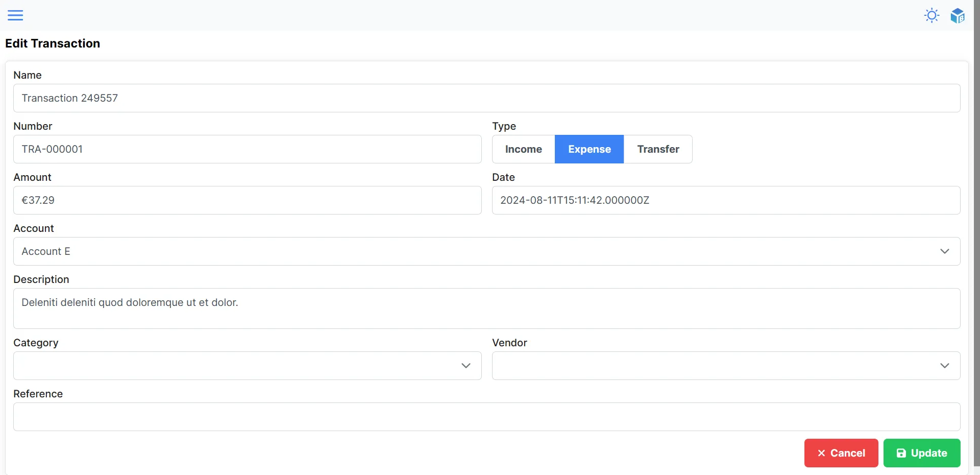Click the save icon inside the Update button
This screenshot has height=475, width=980.
901,453
